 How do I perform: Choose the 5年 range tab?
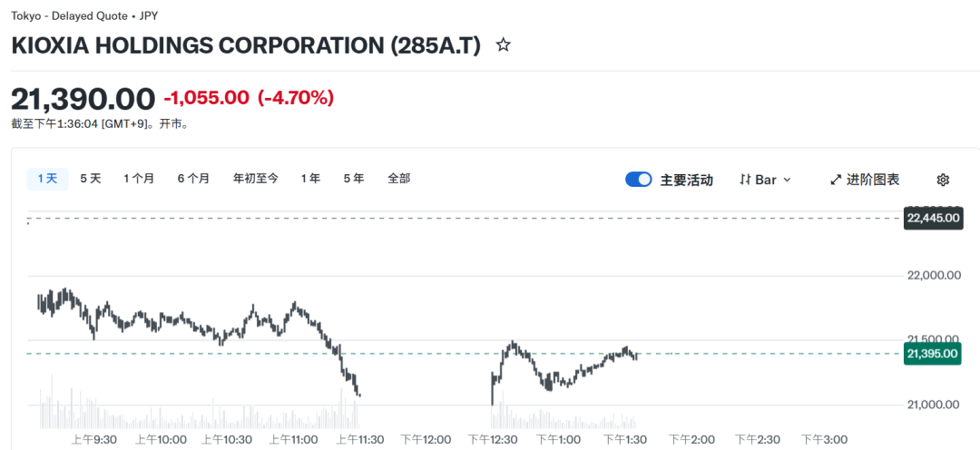[354, 179]
